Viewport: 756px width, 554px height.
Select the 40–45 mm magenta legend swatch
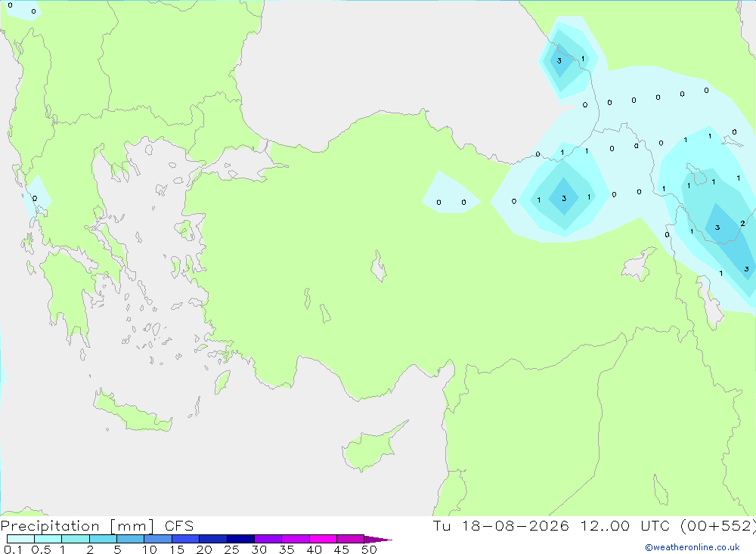(323, 539)
